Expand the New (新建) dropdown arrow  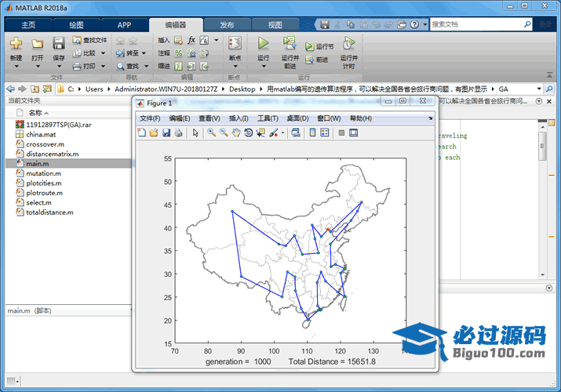pyautogui.click(x=16, y=67)
